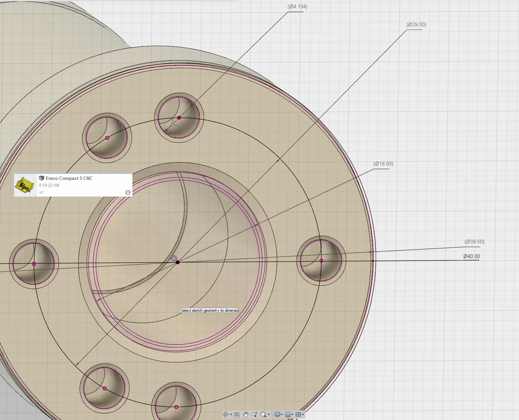Image resolution: width=519 pixels, height=420 pixels.
Task: Click the Look At tool icon
Action: 237,415
